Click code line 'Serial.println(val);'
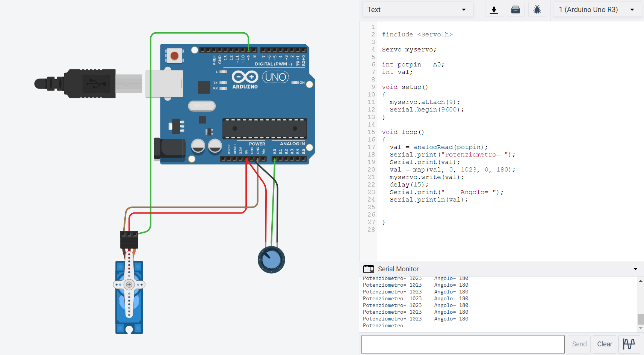The image size is (644, 355). pos(429,200)
